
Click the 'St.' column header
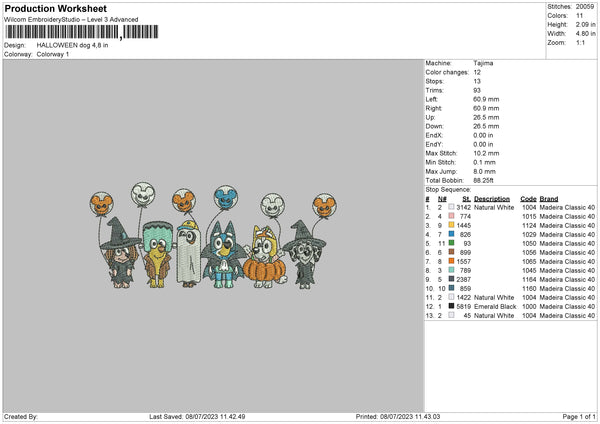pyautogui.click(x=466, y=199)
